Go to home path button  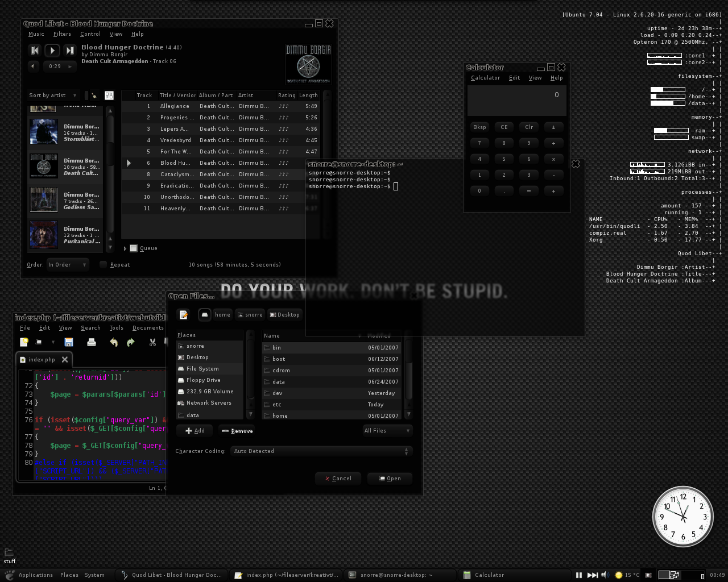(x=222, y=314)
